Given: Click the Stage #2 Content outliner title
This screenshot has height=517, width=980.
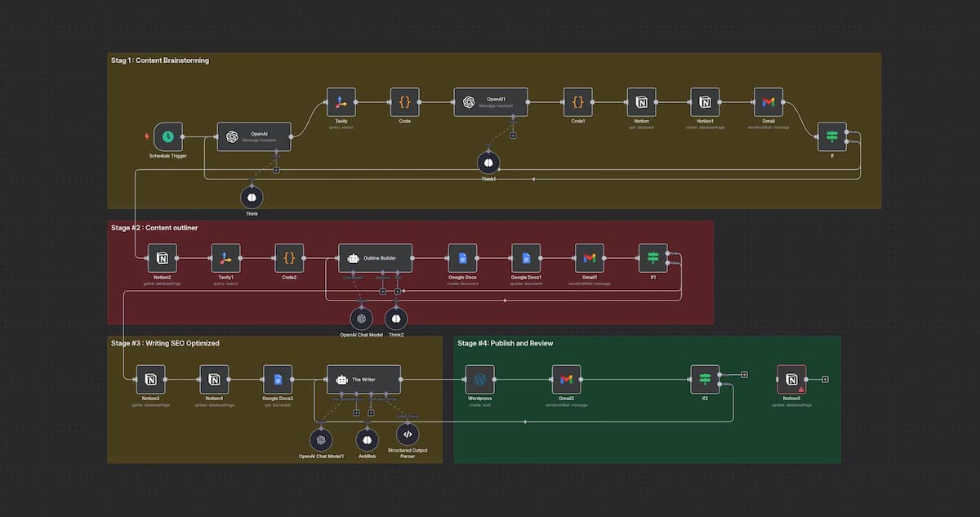Looking at the screenshot, I should point(154,228).
